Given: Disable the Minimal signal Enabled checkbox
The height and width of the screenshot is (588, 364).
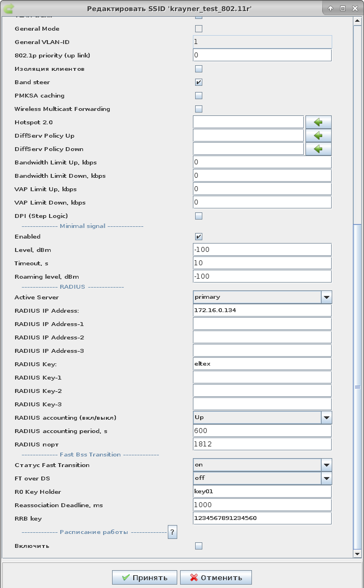Looking at the screenshot, I should click(198, 236).
